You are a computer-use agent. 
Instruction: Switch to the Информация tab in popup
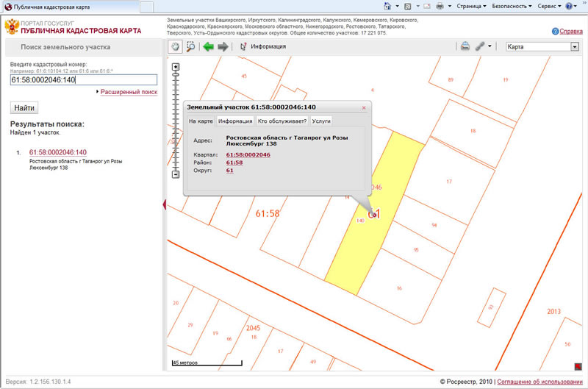pos(235,121)
